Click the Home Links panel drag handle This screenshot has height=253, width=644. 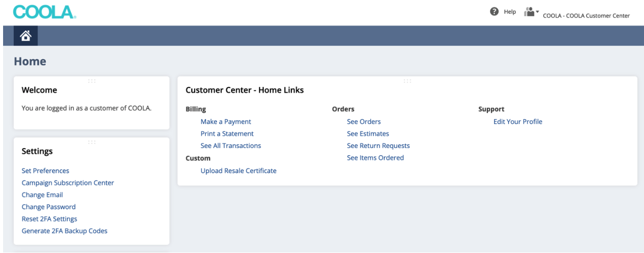click(x=407, y=80)
